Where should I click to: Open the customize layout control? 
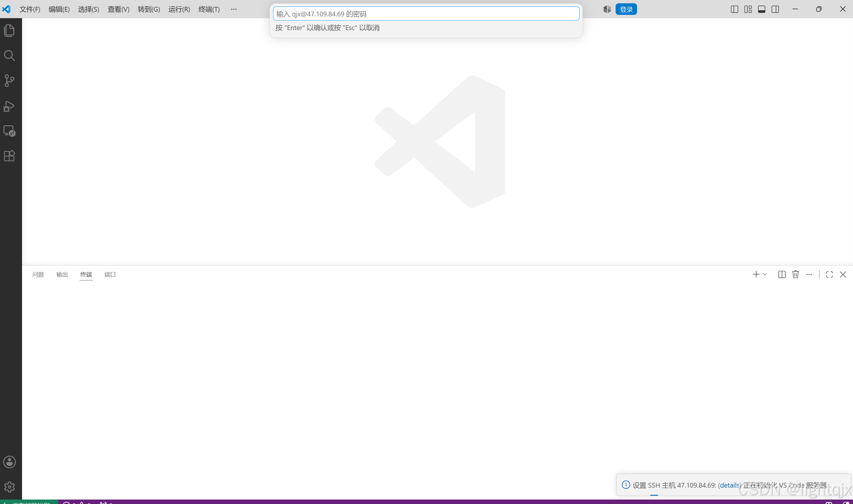click(748, 9)
